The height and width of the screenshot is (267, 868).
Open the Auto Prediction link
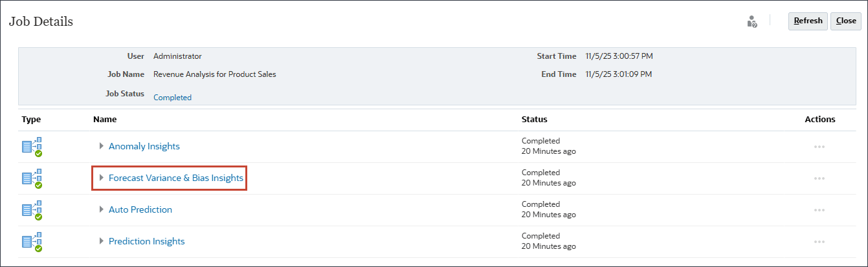click(x=140, y=209)
